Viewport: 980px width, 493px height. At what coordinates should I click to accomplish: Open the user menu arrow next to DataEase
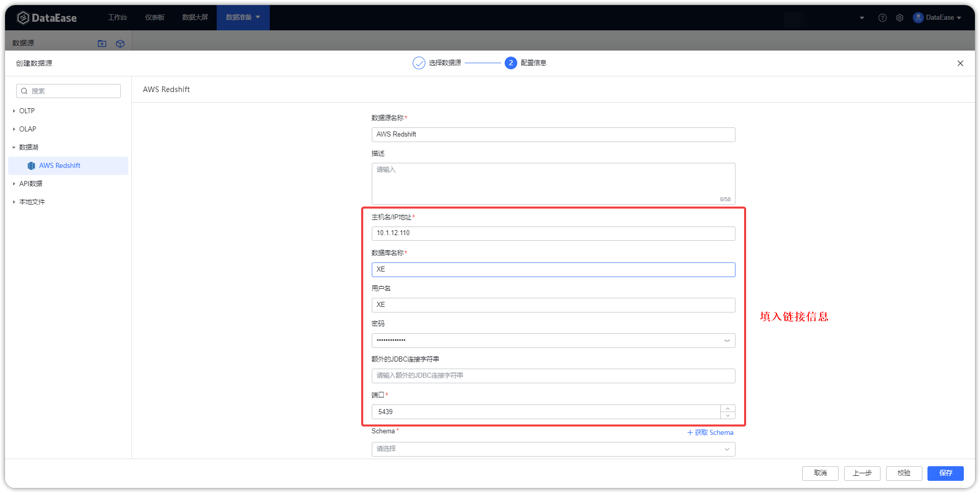pos(959,17)
